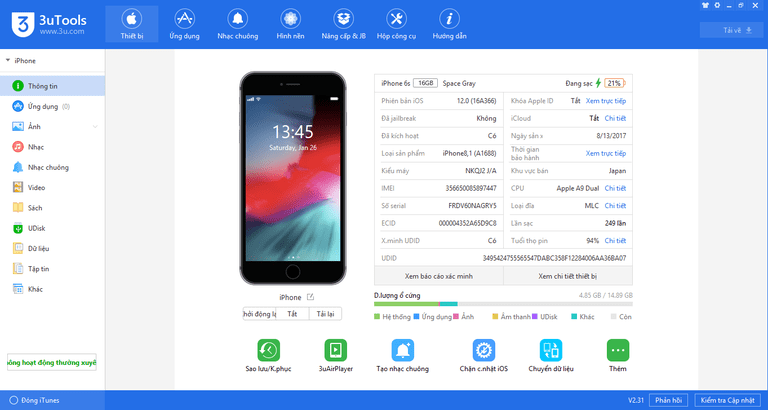Click the title bar skin shirt icon
Image resolution: width=768 pixels, height=410 pixels.
[x=706, y=5]
